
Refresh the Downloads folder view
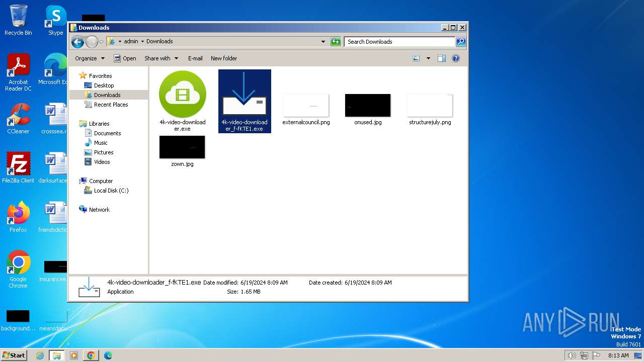[336, 42]
